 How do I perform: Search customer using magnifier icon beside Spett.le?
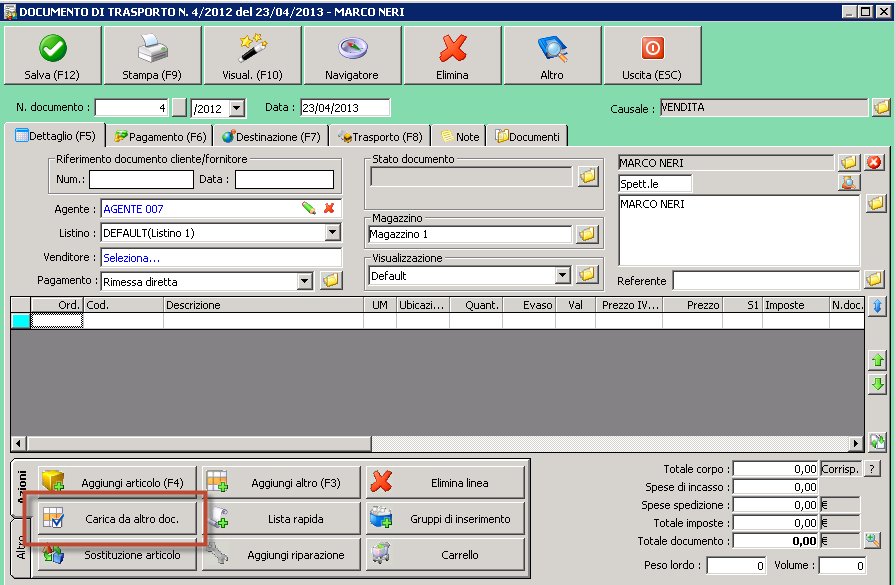click(849, 183)
